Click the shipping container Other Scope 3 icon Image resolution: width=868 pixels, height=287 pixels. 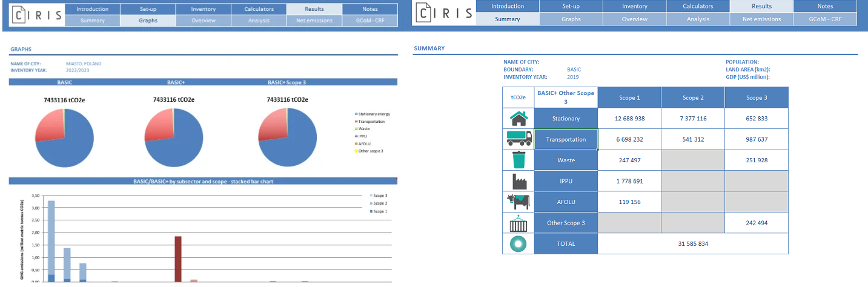tap(518, 223)
